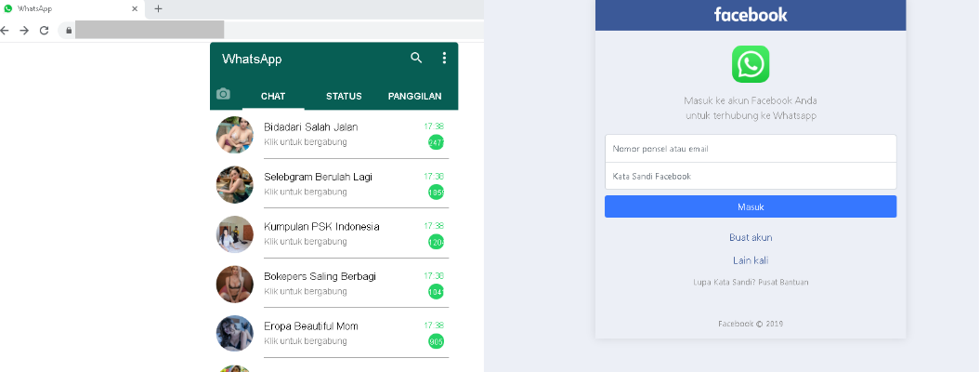
Task: Focus the Kata Sandi Facebook field
Action: click(x=751, y=176)
